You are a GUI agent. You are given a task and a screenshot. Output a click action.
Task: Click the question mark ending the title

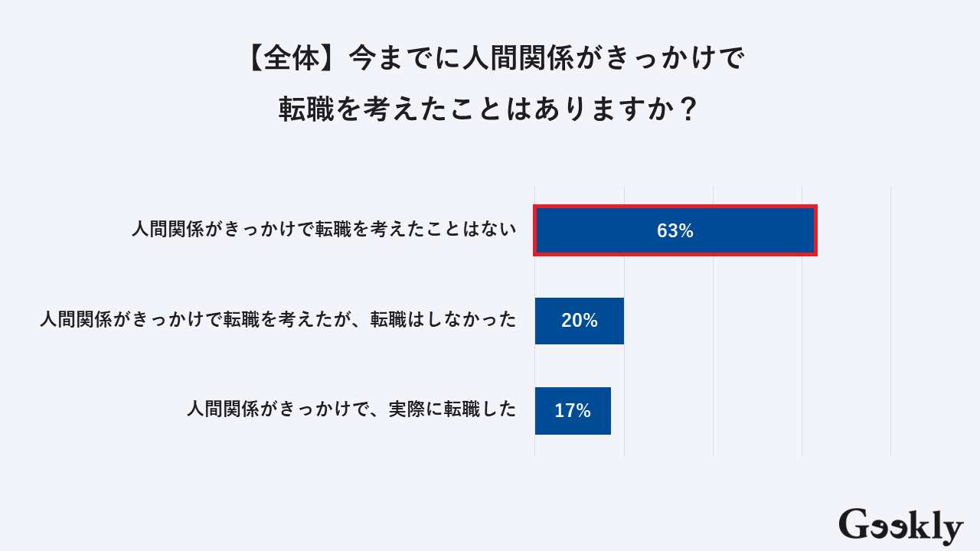(687, 109)
